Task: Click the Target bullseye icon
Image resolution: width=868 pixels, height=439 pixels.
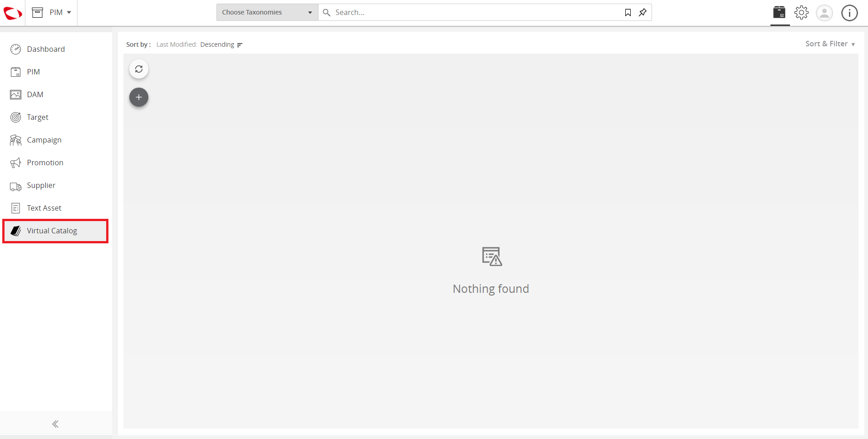Action: click(16, 117)
